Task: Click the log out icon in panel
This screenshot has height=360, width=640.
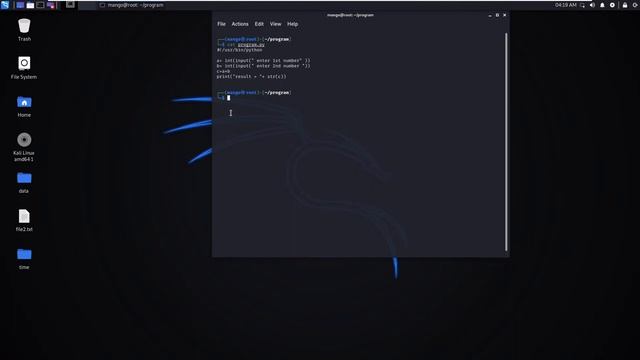Action: [635, 5]
